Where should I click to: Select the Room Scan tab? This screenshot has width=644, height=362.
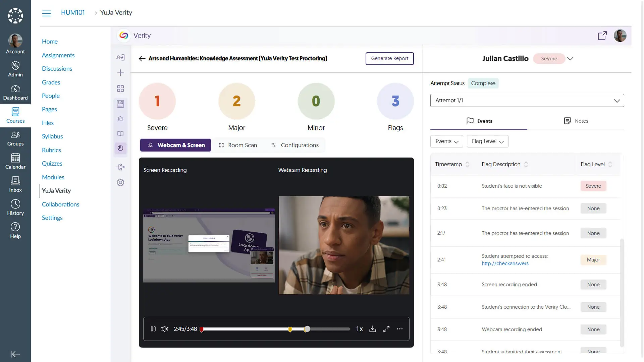click(238, 145)
